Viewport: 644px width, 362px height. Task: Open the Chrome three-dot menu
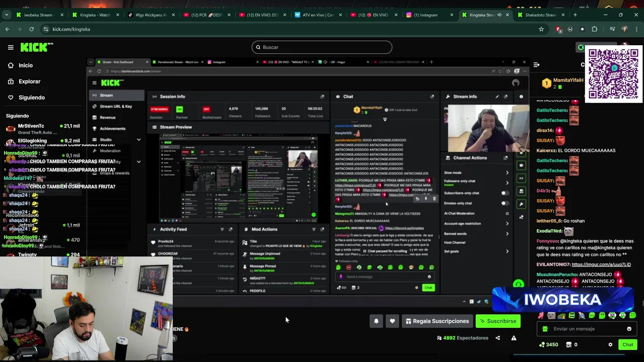[636, 29]
